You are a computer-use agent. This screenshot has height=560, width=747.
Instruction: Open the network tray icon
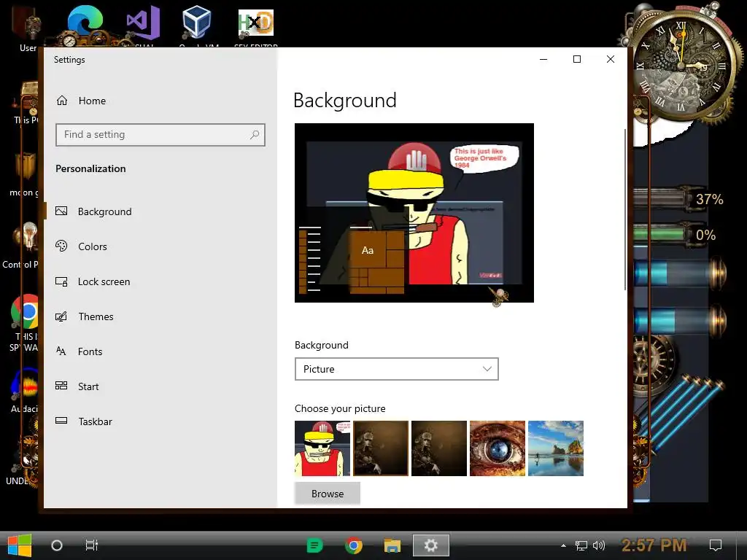tap(581, 545)
